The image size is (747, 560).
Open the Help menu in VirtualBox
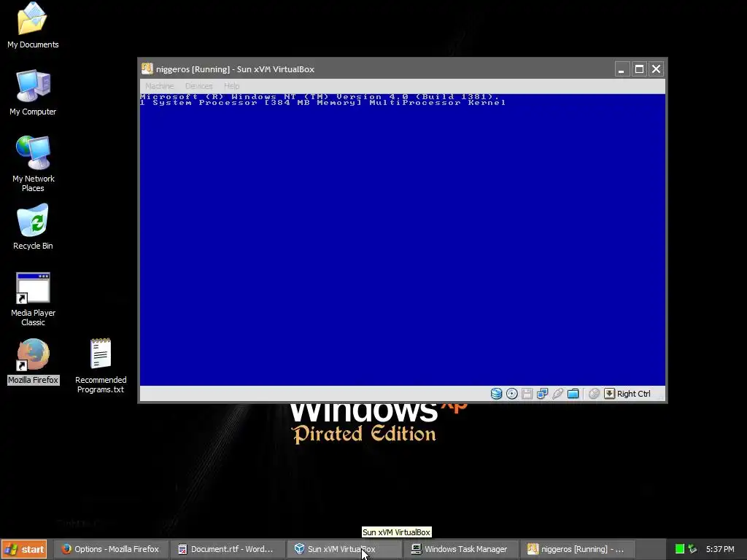coord(231,86)
